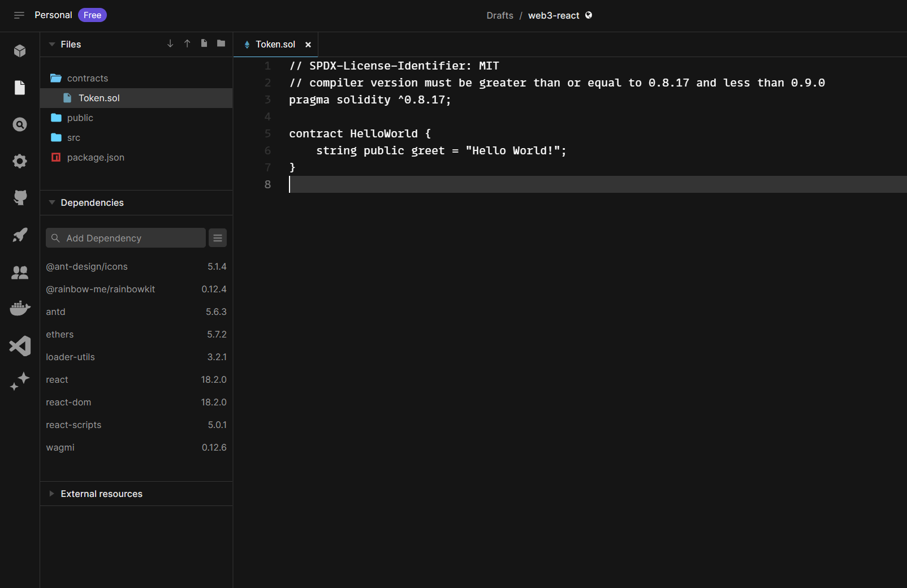Screen dimensions: 907x588
Task: Expand the src folder
Action: [136, 137]
